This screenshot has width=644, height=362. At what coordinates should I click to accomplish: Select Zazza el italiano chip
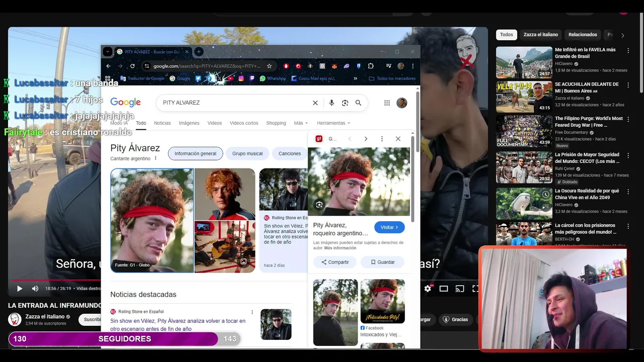(x=541, y=35)
